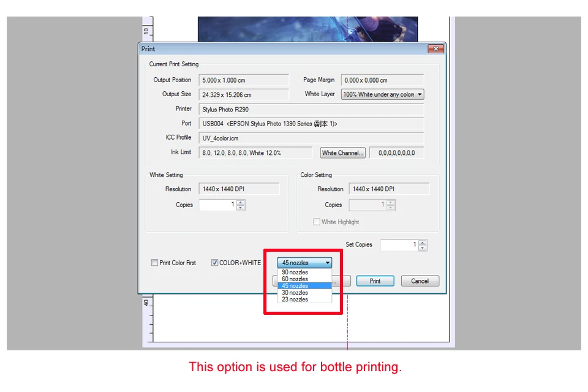Click the White Setting Copies field

click(x=217, y=205)
